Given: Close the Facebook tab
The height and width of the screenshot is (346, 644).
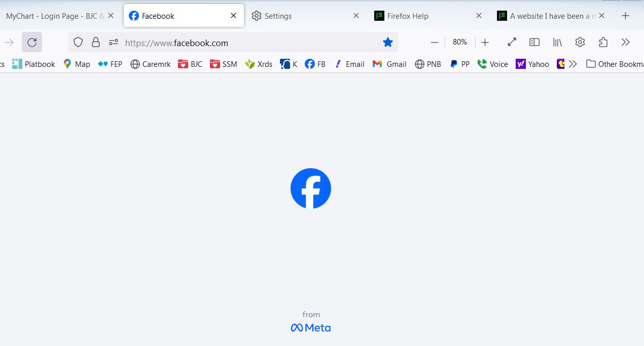Looking at the screenshot, I should click(233, 16).
